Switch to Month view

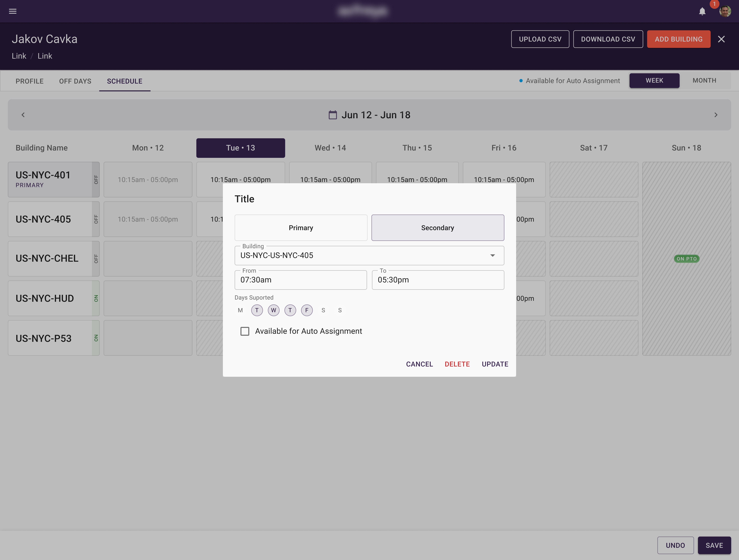coord(704,81)
